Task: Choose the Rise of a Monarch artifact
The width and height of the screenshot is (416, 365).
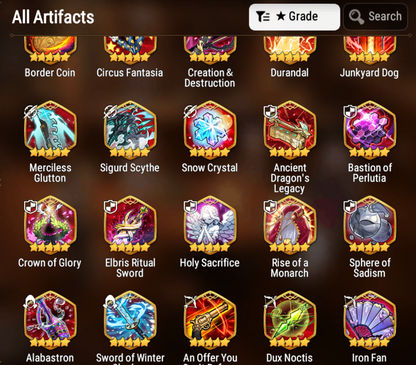Action: (290, 225)
